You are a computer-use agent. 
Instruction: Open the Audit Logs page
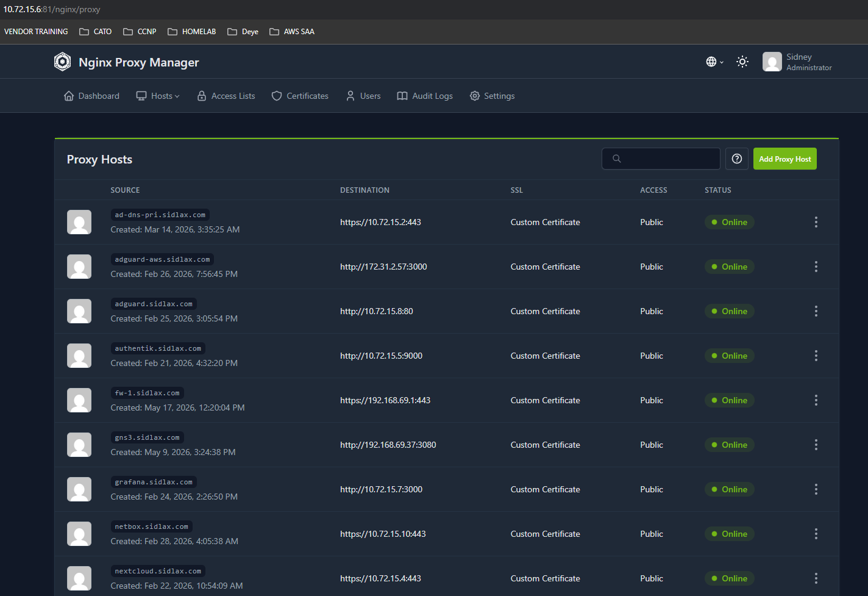(425, 96)
